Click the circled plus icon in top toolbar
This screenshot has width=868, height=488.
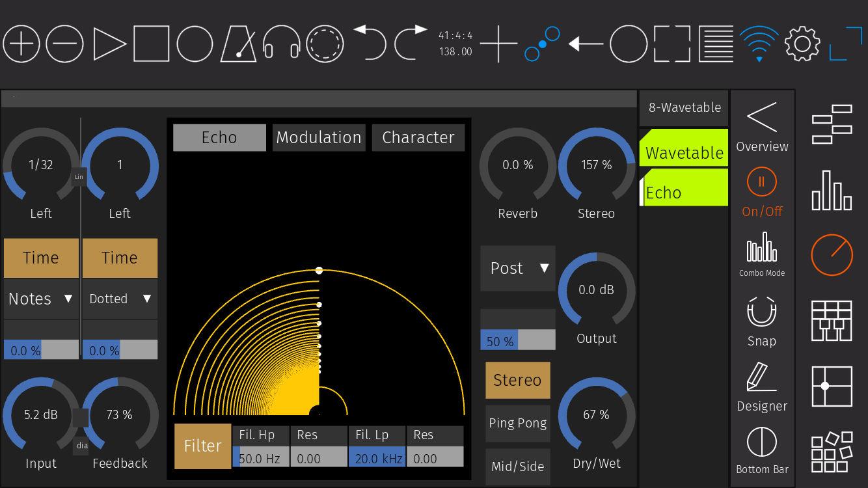[21, 44]
